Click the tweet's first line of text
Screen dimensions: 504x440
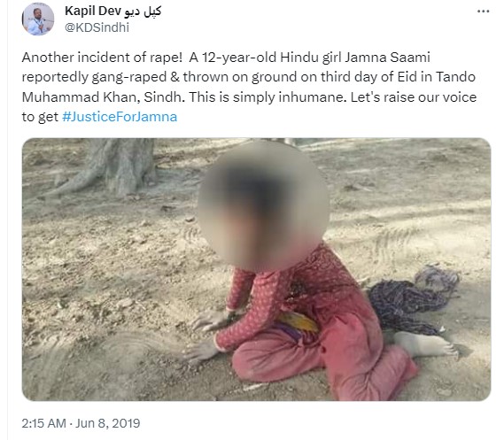226,58
